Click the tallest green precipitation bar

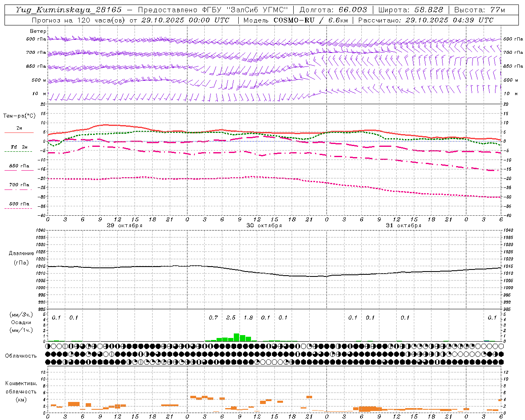[236, 337]
